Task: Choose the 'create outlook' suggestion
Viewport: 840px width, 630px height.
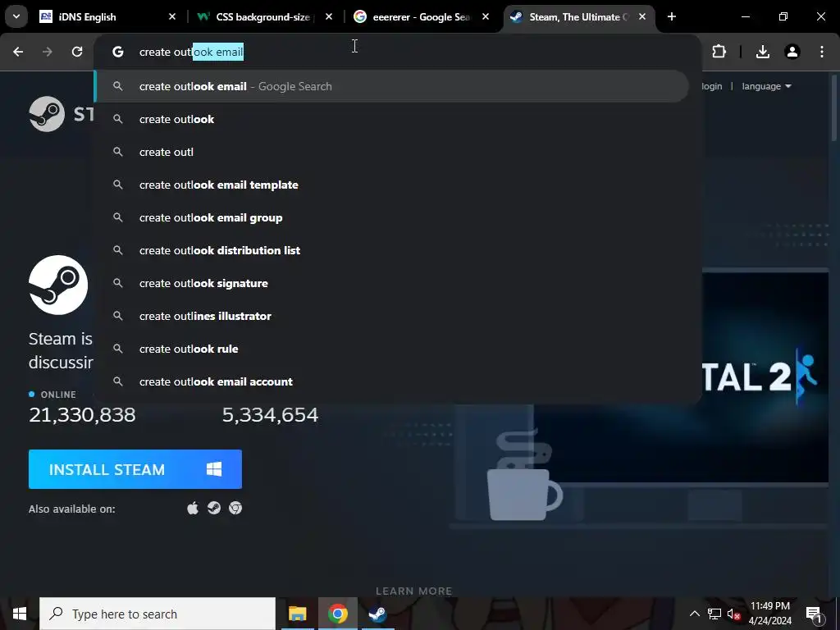Action: [x=392, y=119]
